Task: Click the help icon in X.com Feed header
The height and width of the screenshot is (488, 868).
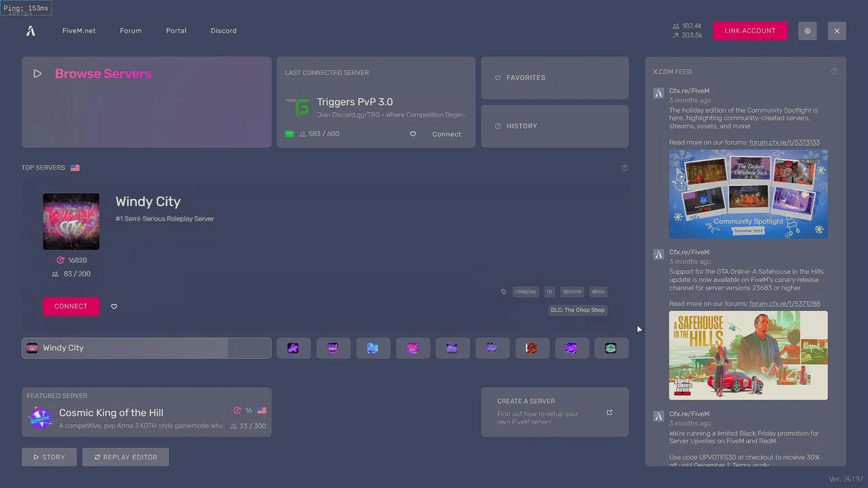Action: click(834, 71)
